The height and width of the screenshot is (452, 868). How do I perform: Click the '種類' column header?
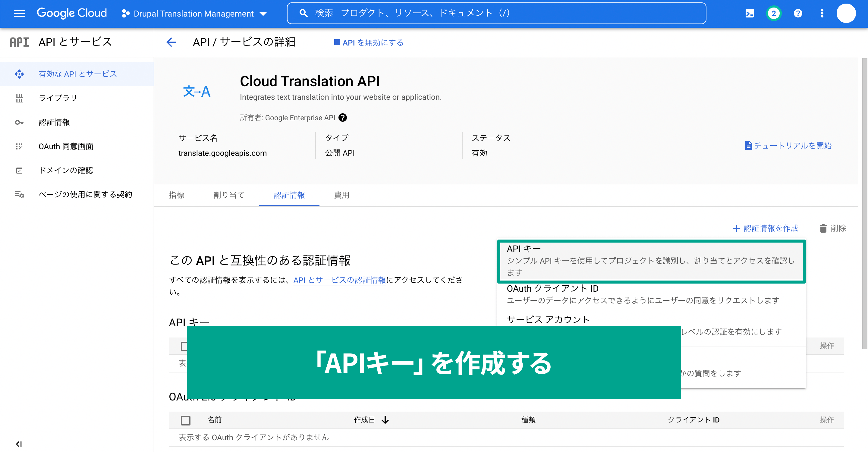[528, 420]
